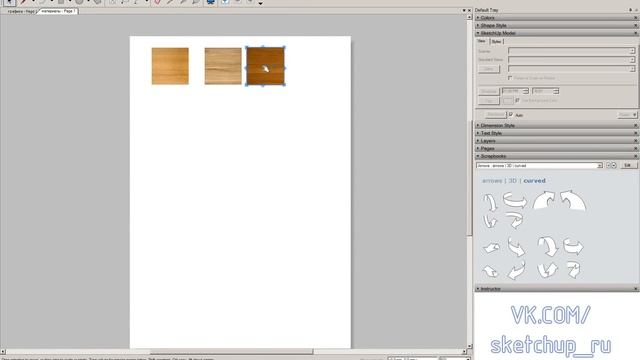Pick the large right-curving arc arrow in scrapbook
This screenshot has width=640, height=360.
click(544, 200)
